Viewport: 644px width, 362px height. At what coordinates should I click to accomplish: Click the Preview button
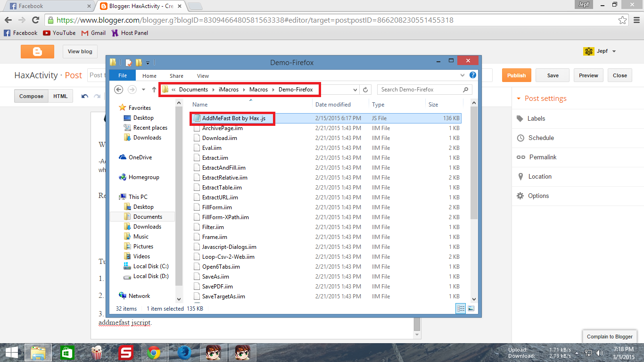click(x=588, y=75)
